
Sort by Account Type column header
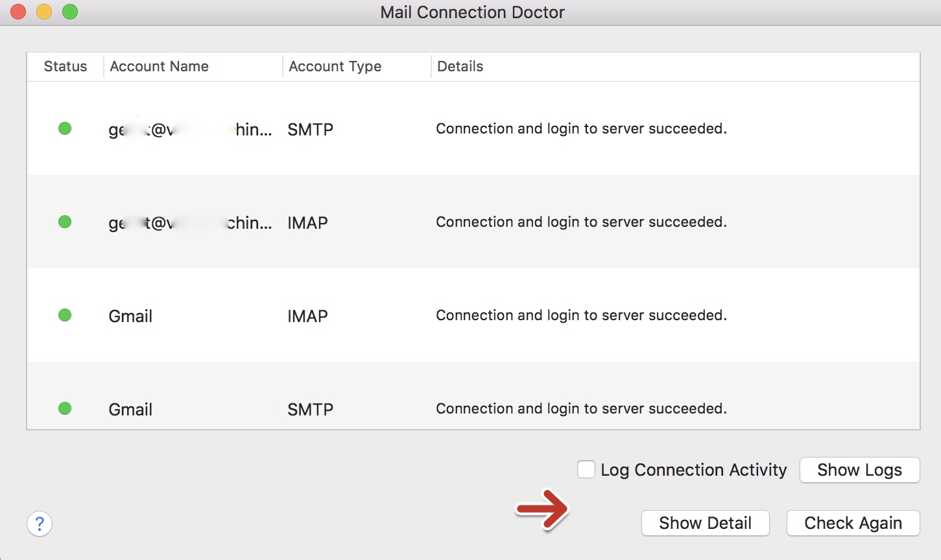[335, 66]
